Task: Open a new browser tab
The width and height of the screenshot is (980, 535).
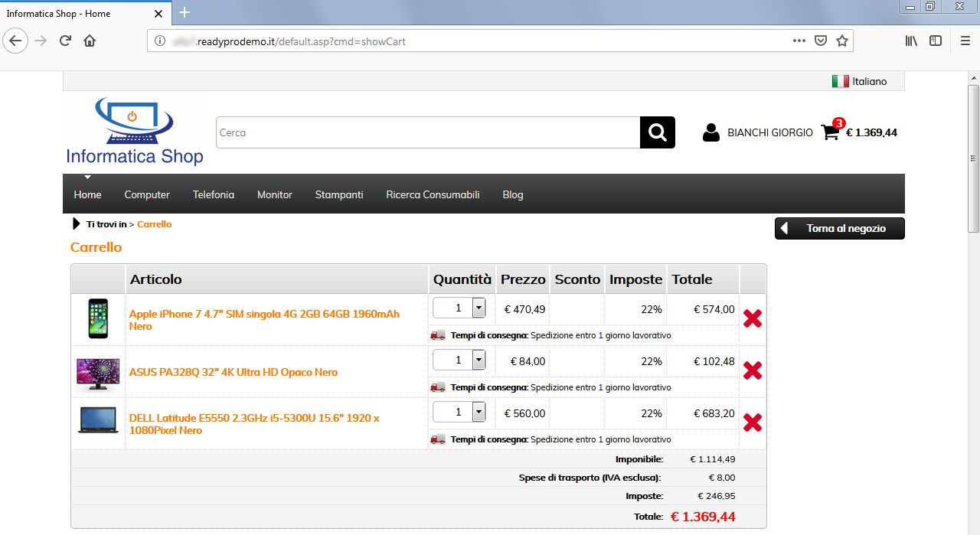Action: pos(184,13)
